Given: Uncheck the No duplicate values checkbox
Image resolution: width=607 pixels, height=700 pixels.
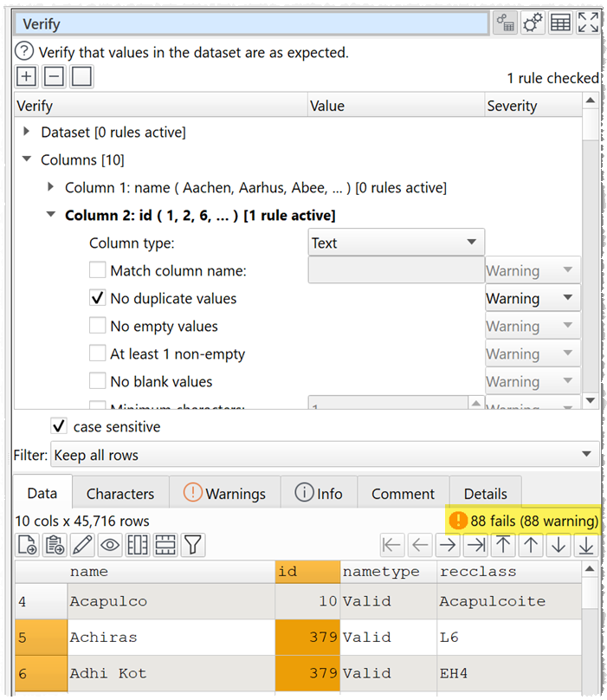Looking at the screenshot, I should pyautogui.click(x=98, y=299).
